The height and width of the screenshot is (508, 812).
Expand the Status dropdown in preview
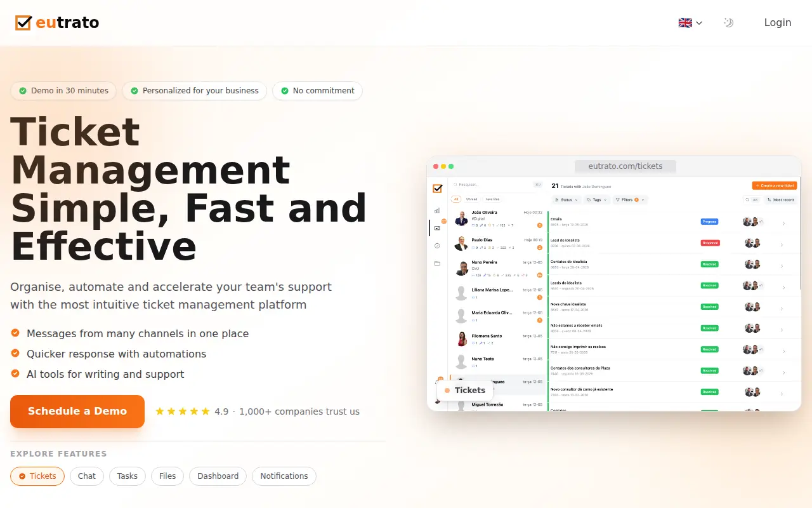coord(566,199)
